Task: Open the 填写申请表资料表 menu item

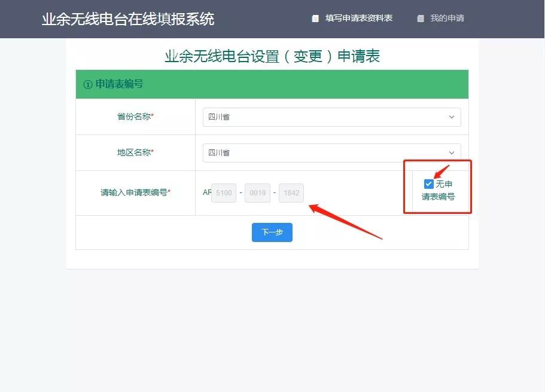Action: pos(358,19)
